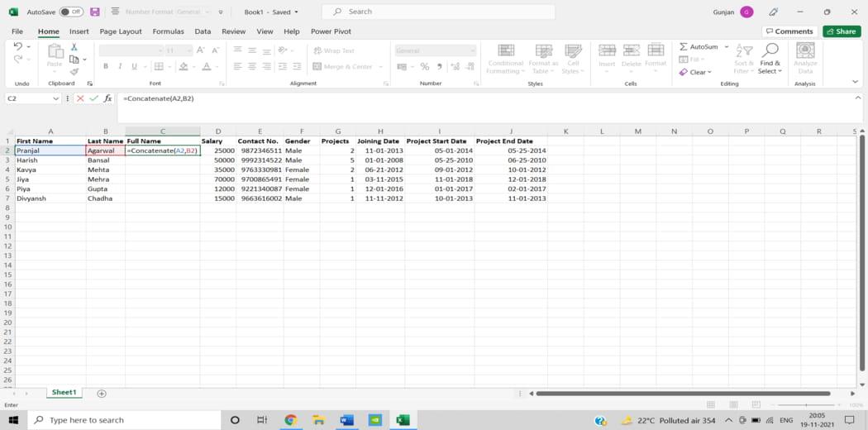Cancel formula entry with the X icon
The height and width of the screenshot is (430, 868).
pos(80,98)
